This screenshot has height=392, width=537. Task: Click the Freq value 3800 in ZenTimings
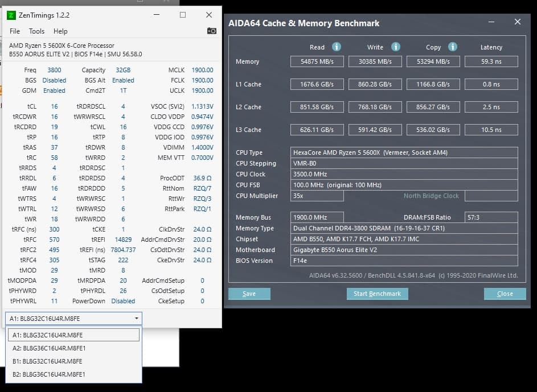point(55,70)
